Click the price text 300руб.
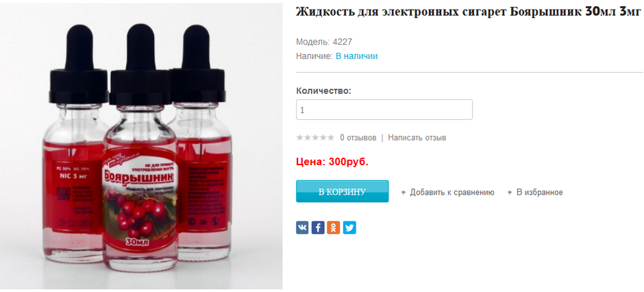Image resolution: width=644 pixels, height=292 pixels. 349,162
